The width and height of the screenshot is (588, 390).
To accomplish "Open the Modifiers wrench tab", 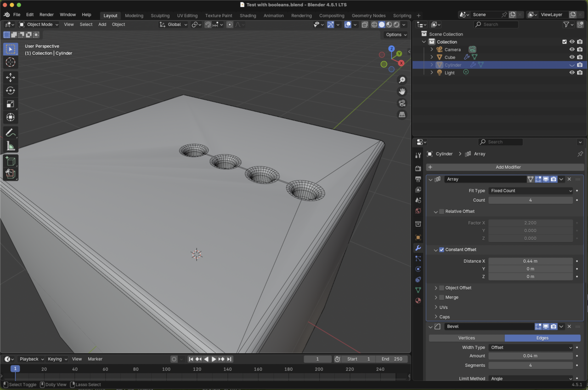I will coord(418,248).
